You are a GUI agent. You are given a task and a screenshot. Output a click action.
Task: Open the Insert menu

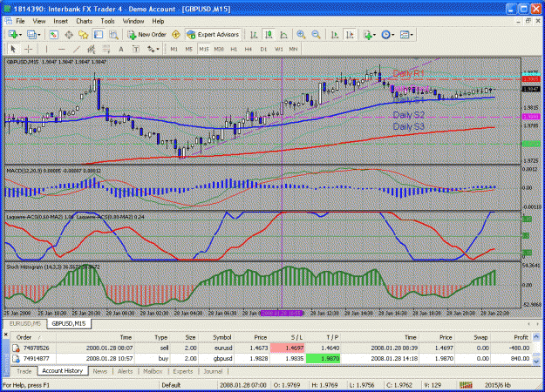(x=60, y=21)
